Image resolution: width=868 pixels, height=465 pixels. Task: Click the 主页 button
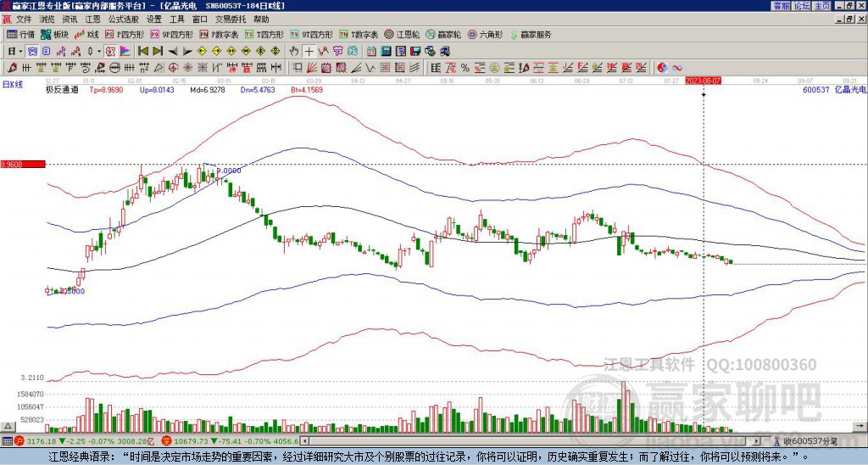pyautogui.click(x=822, y=6)
